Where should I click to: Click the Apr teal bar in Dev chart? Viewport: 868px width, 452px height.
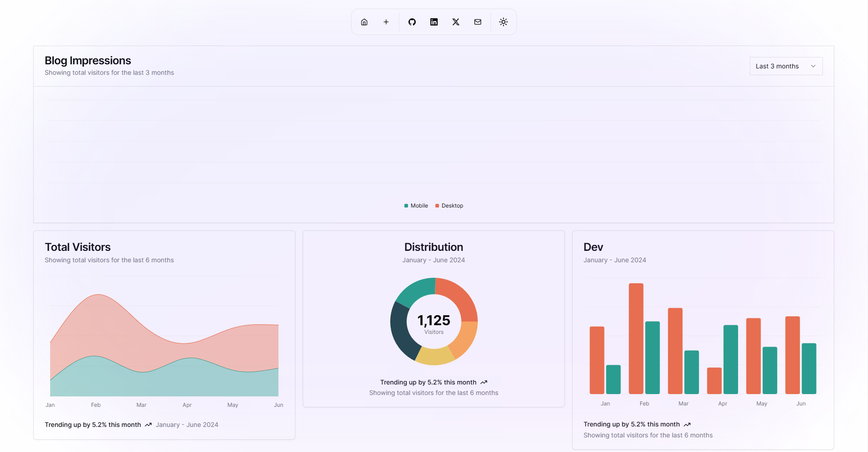(731, 359)
